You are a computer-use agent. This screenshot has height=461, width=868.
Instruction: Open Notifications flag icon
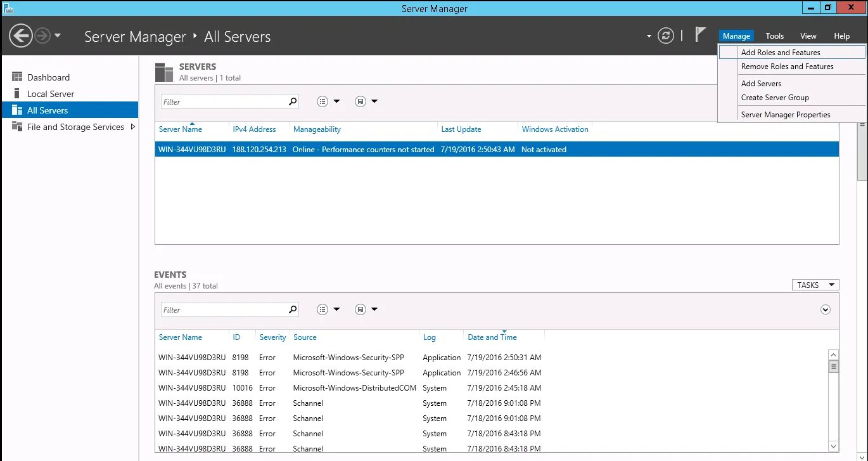click(x=700, y=34)
